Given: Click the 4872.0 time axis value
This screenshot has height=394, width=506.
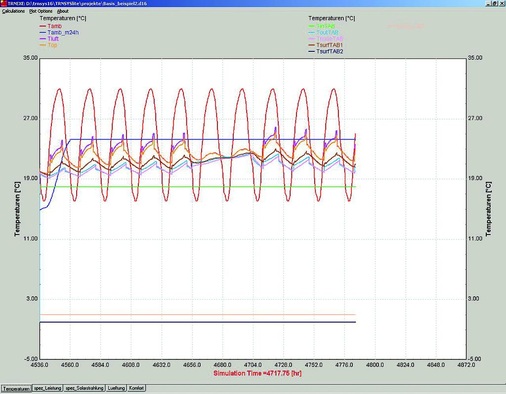Looking at the screenshot, I should tap(466, 365).
